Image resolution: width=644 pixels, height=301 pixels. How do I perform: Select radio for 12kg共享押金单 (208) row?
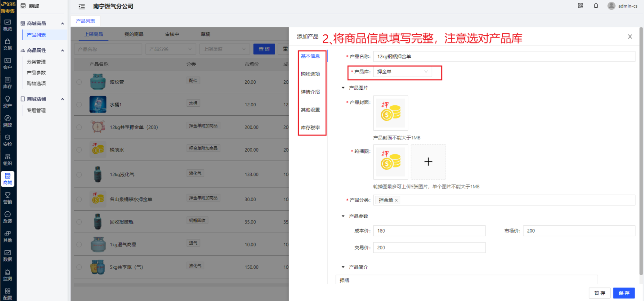(x=79, y=127)
